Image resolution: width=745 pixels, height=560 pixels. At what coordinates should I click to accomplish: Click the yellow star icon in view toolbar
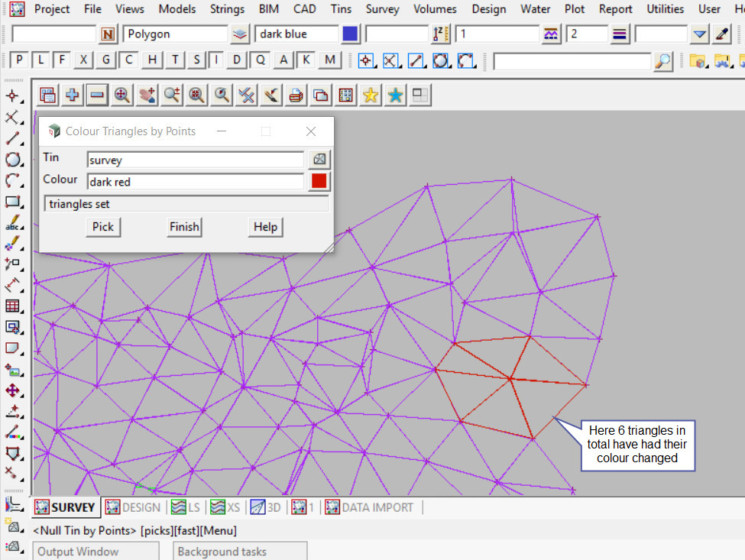click(x=371, y=95)
